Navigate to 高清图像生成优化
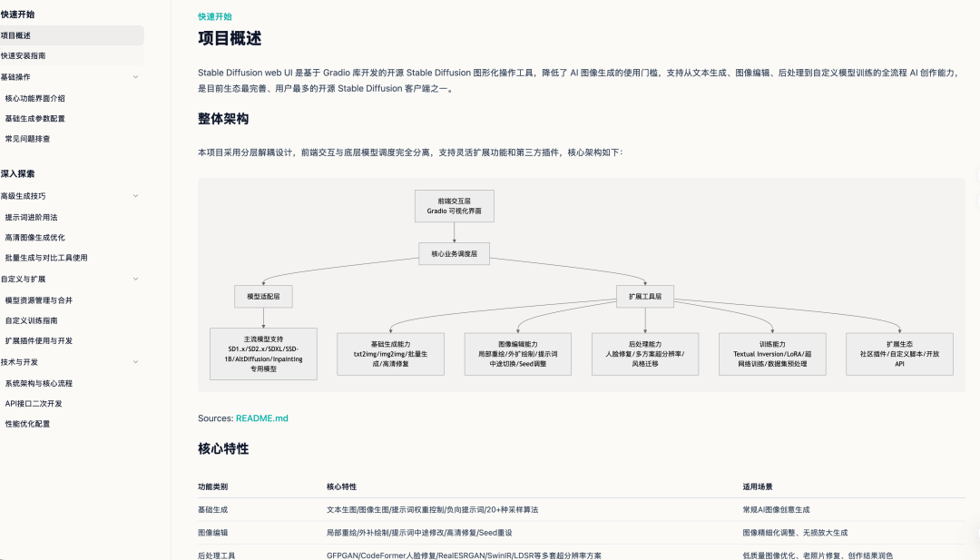Viewport: 980px width, 560px height. click(x=35, y=238)
